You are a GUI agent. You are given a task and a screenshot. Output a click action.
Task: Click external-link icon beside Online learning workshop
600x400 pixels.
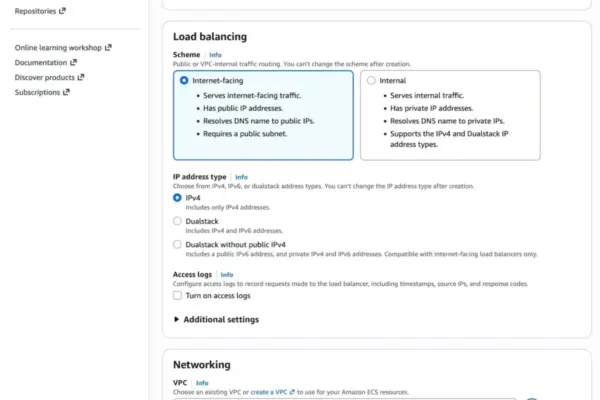pyautogui.click(x=108, y=47)
